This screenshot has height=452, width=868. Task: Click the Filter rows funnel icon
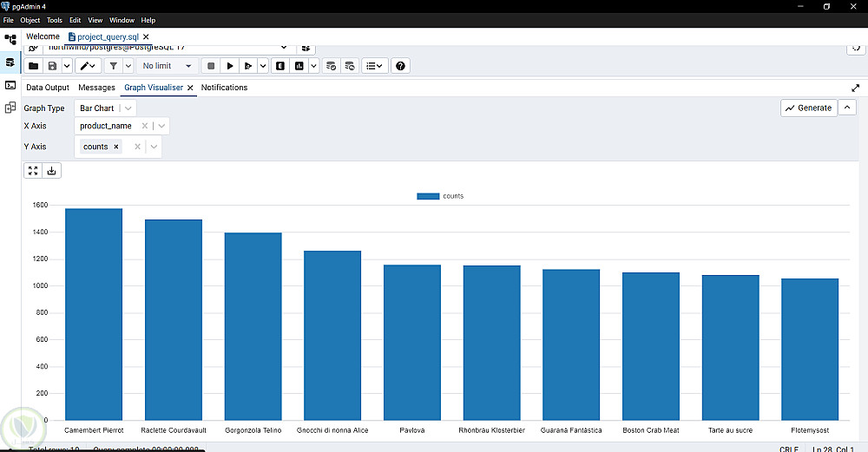coord(114,66)
